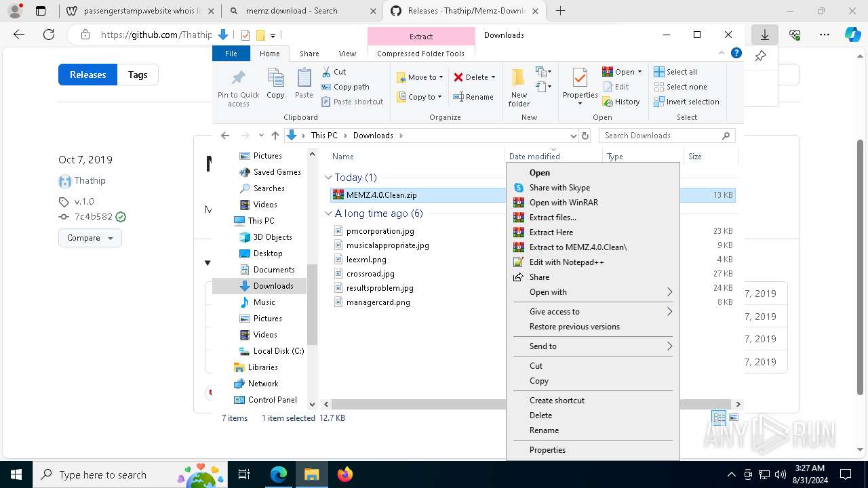The width and height of the screenshot is (868, 488).
Task: Open recent locations dropdown arrow
Action: click(x=261, y=136)
